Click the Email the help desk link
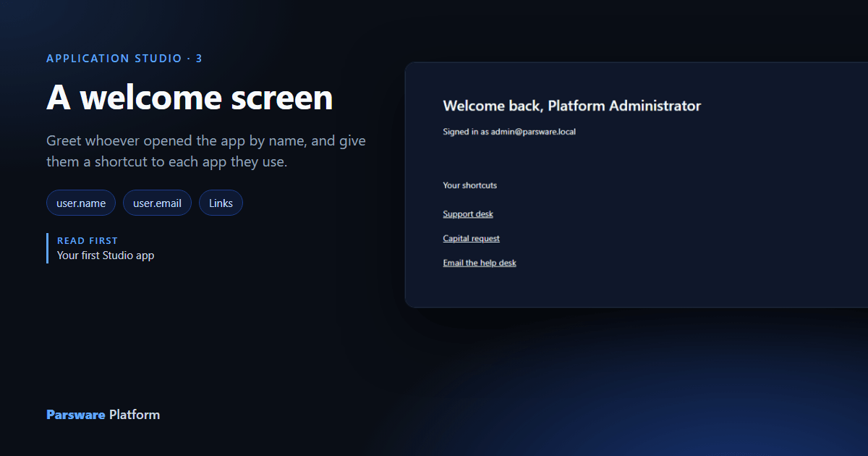 (480, 263)
